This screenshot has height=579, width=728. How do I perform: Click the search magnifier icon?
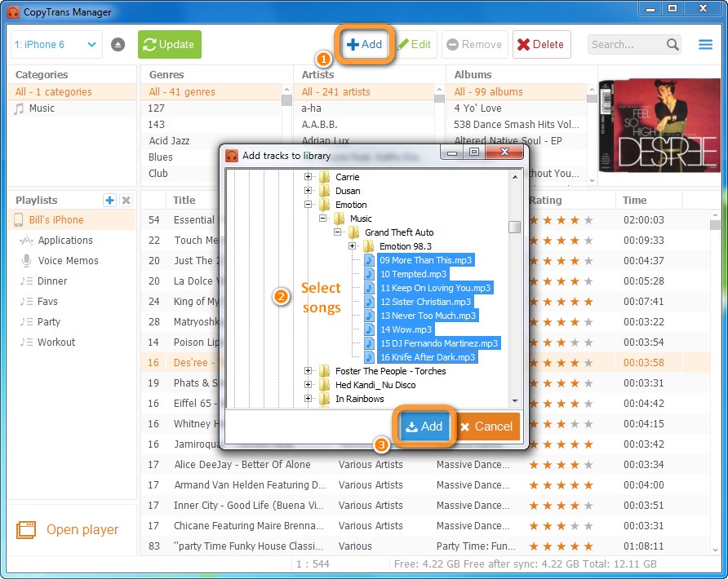673,45
